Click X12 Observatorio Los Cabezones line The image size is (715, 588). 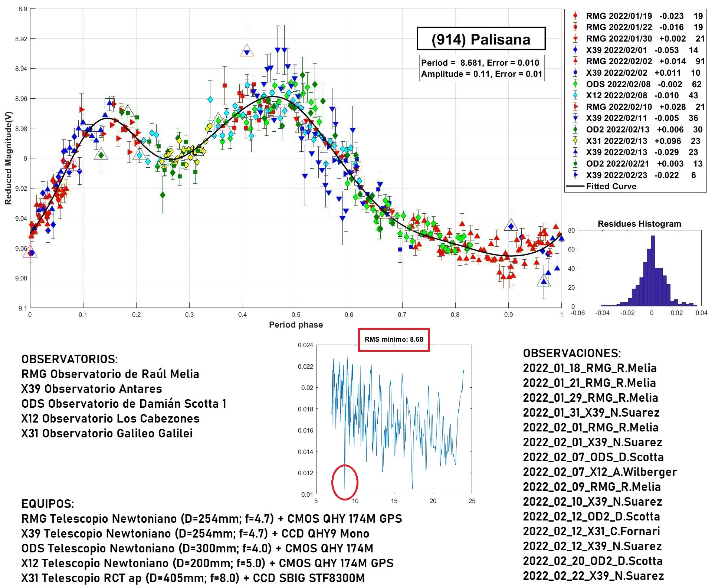click(111, 418)
